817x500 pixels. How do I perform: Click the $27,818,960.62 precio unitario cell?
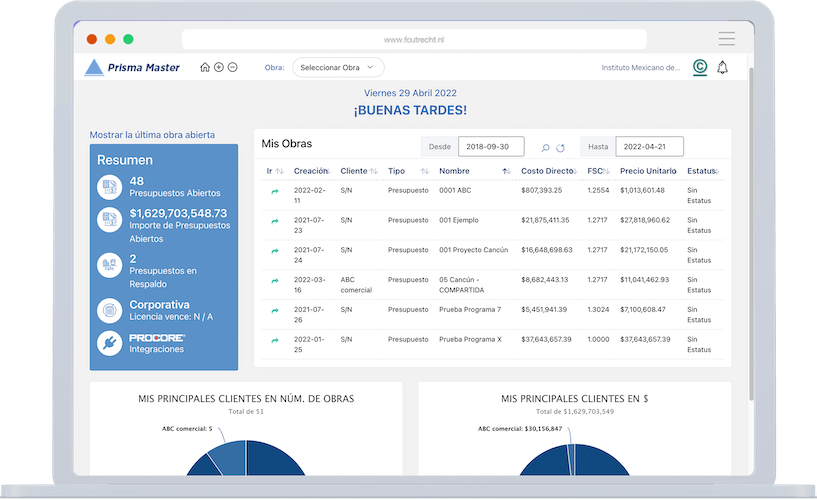pos(645,220)
